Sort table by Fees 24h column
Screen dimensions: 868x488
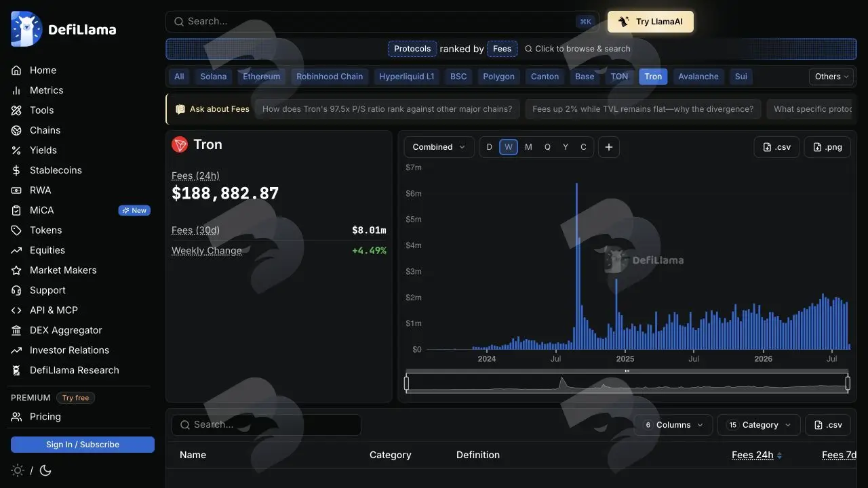click(x=757, y=455)
